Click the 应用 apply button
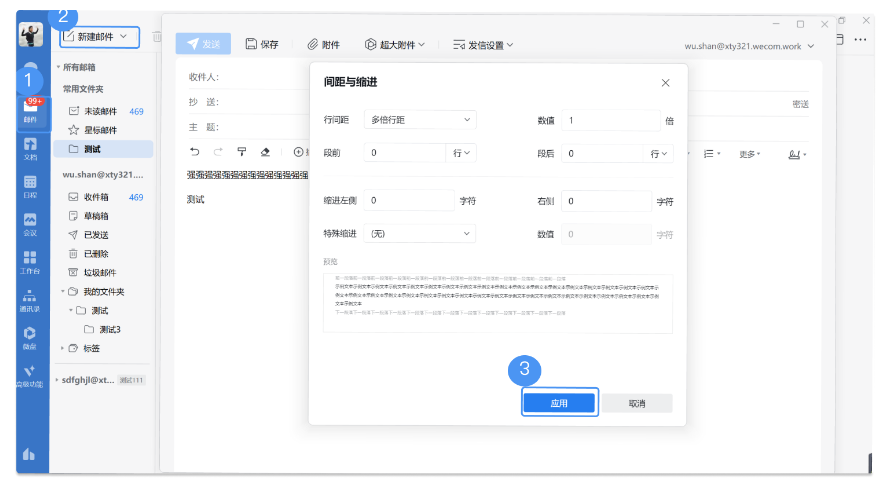The width and height of the screenshot is (892, 488). 559,403
